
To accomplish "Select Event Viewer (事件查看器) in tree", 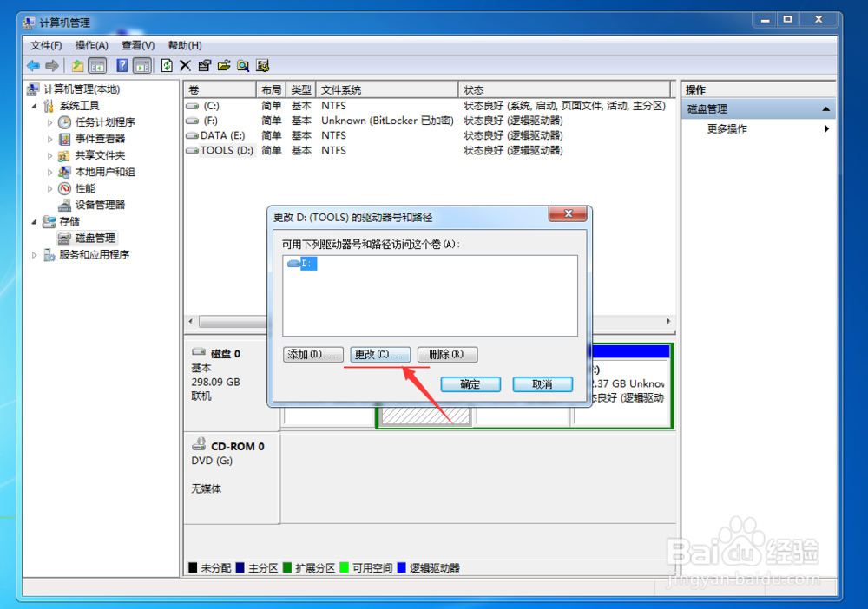I will point(100,139).
